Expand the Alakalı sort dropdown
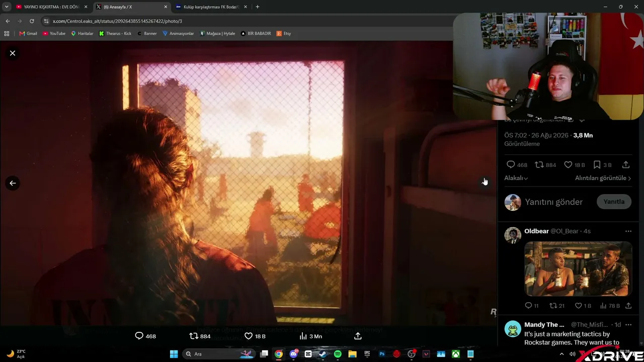Screen dimensions: 644x362 pyautogui.click(x=516, y=178)
